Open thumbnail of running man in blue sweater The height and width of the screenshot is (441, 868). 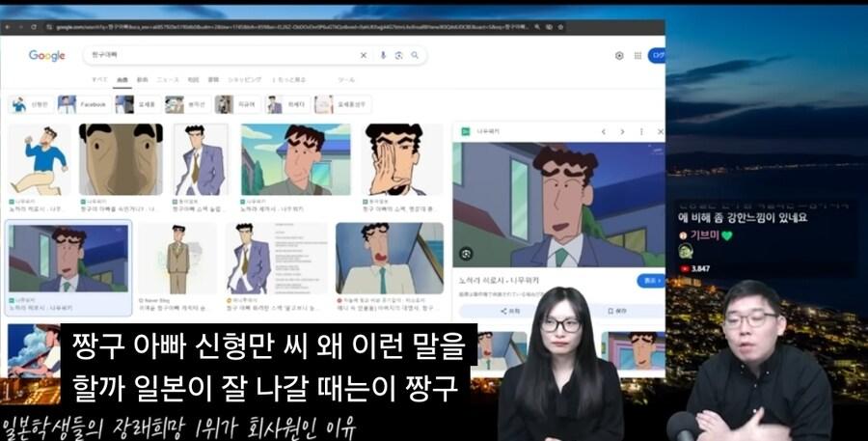click(40, 159)
